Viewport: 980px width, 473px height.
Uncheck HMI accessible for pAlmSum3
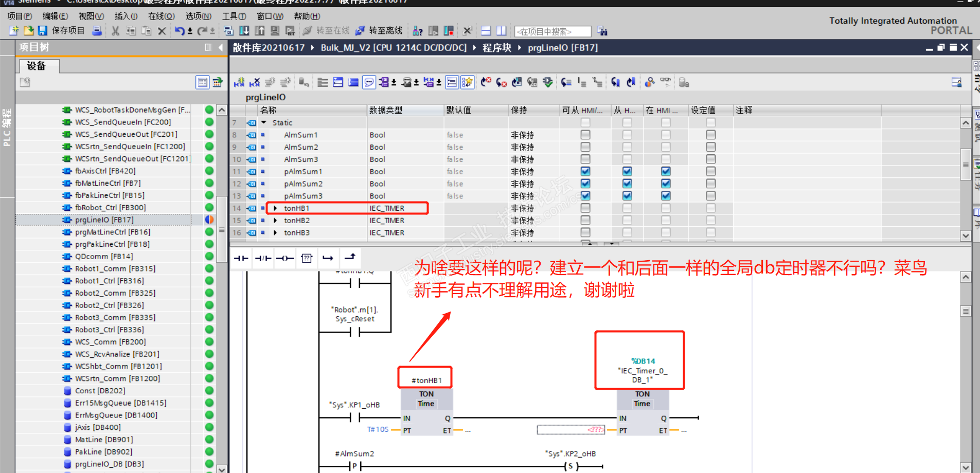click(585, 196)
